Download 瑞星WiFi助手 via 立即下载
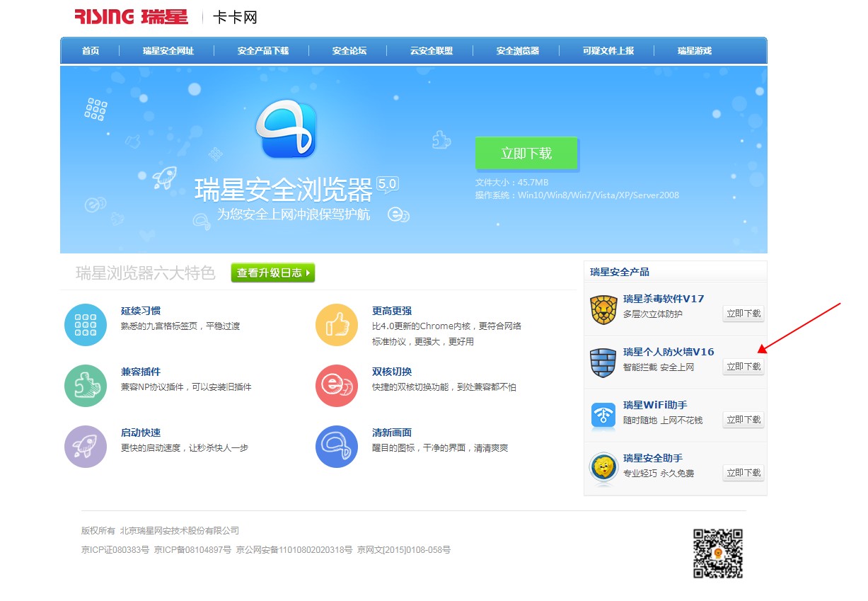Image resolution: width=868 pixels, height=601 pixels. pos(743,420)
